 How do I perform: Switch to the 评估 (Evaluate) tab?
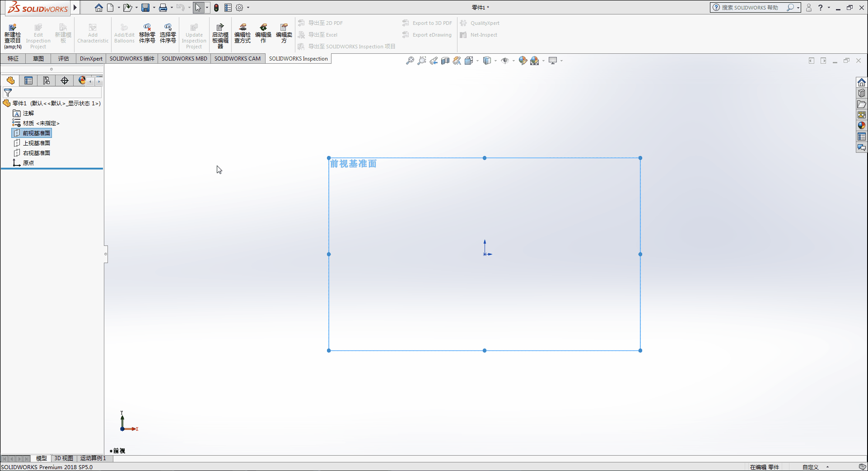pyautogui.click(x=64, y=59)
